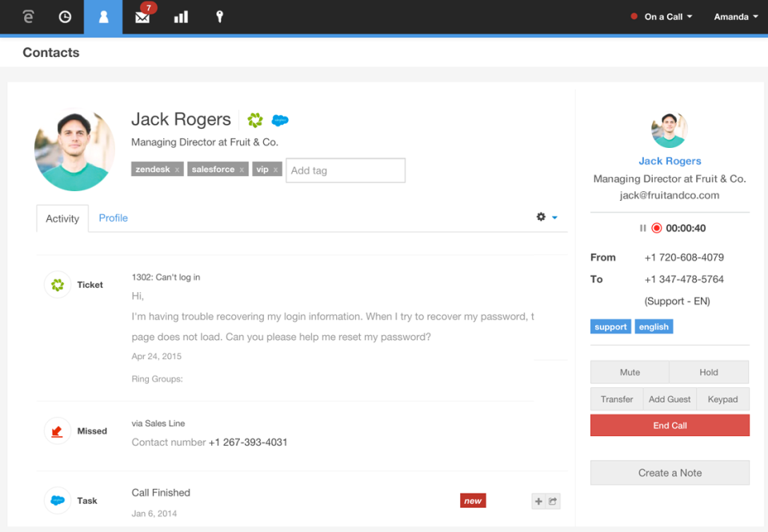Image resolution: width=768 pixels, height=532 pixels.
Task: Click the Zendesk icon next to contact name
Action: [x=255, y=120]
